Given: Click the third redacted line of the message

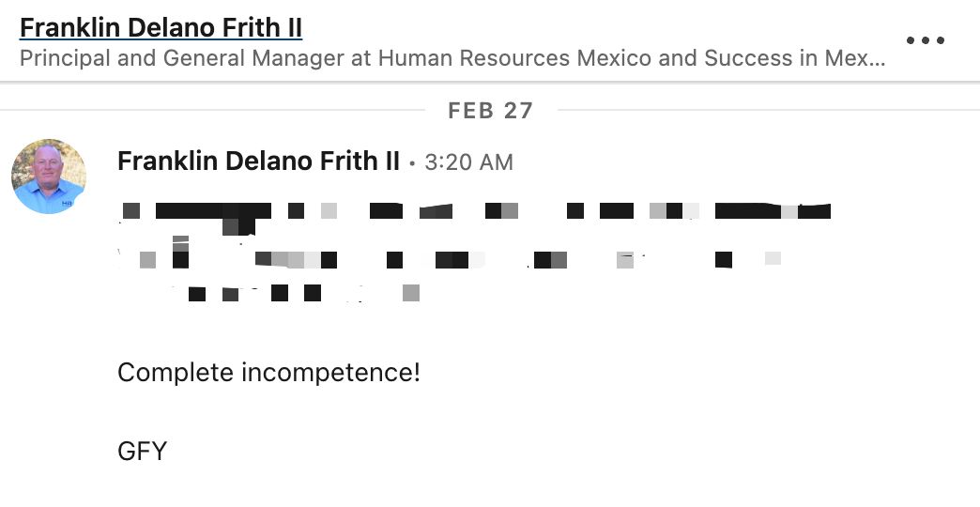Looking at the screenshot, I should (451, 258).
